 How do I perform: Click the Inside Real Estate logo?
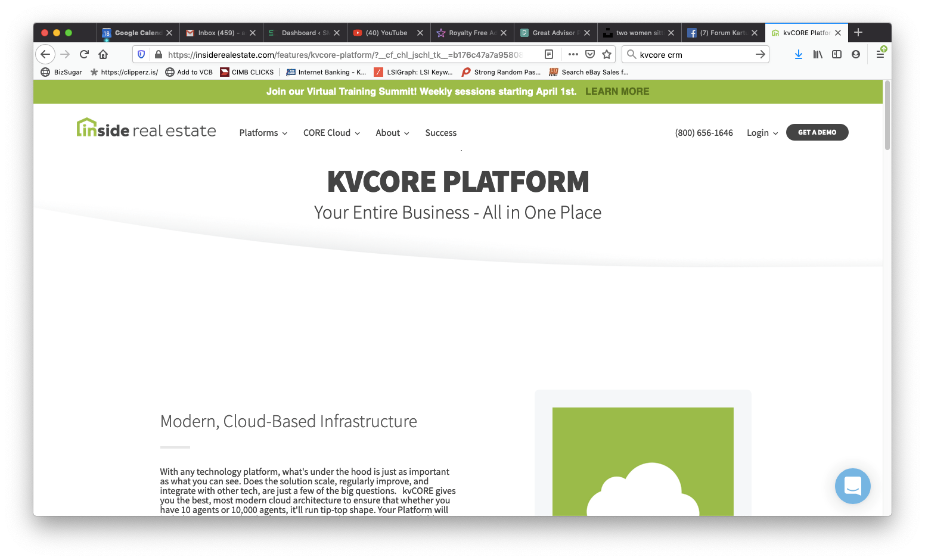click(x=146, y=129)
